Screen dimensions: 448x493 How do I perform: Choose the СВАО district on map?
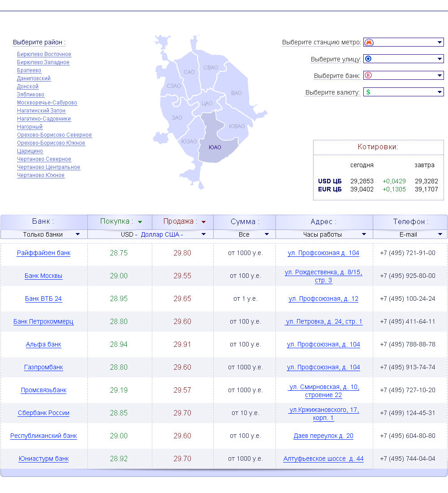[211, 68]
